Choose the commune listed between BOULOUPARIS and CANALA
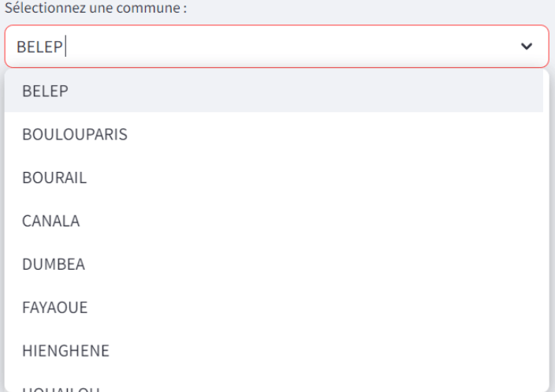 coord(54,177)
